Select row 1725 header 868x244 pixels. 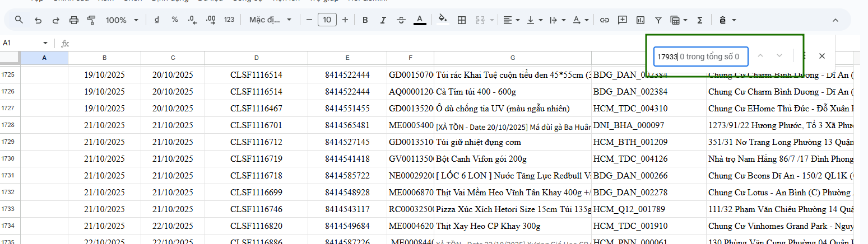pos(10,74)
